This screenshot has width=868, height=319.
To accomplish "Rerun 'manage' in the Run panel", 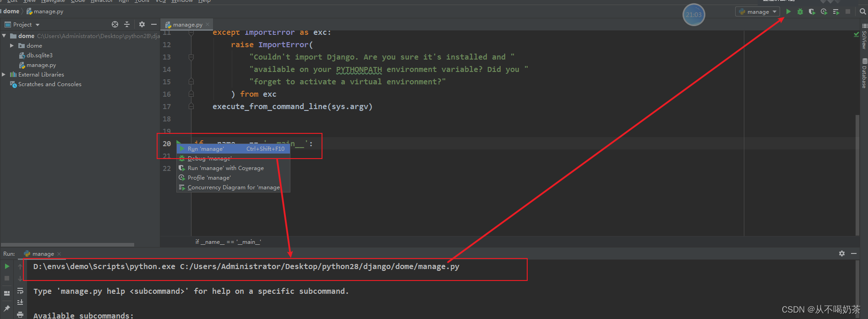I will pos(7,266).
